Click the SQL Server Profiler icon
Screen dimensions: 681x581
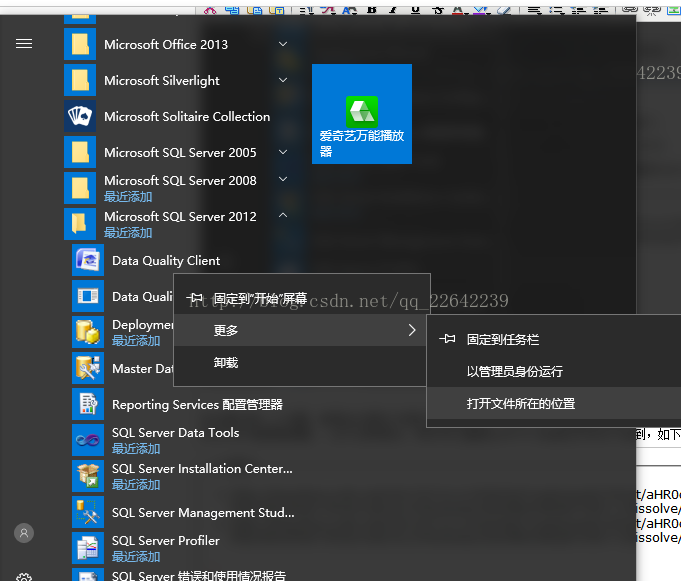pos(88,548)
